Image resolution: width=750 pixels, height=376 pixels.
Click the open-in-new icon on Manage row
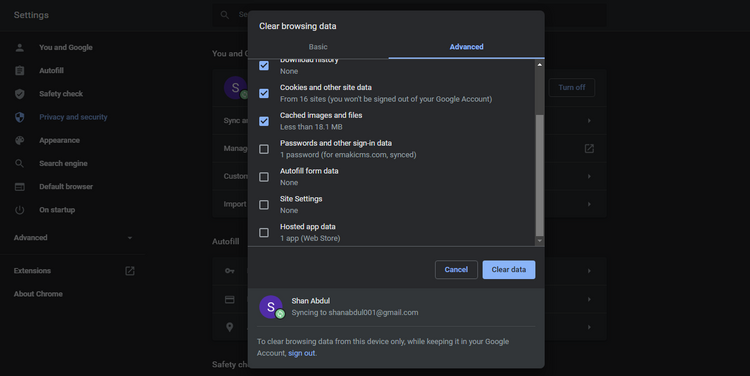point(589,149)
